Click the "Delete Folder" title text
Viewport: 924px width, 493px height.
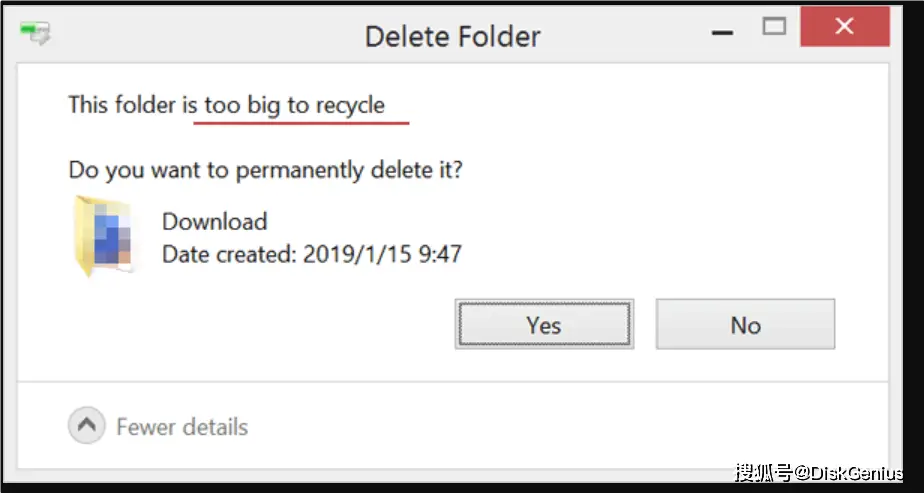[x=452, y=37]
